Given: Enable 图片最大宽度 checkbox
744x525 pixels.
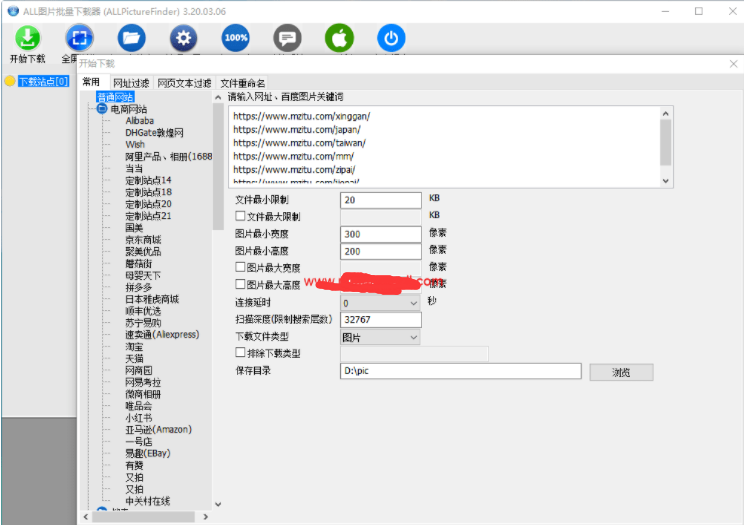Looking at the screenshot, I should 241,267.
